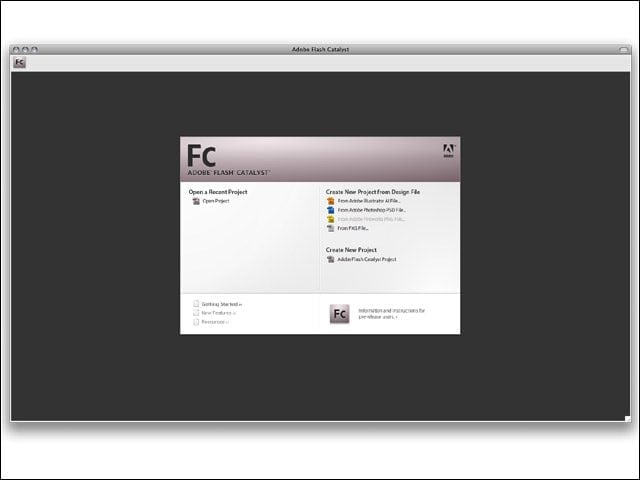The image size is (640, 480).
Task: Close the Adobe Flash Catalyst window
Action: point(16,49)
